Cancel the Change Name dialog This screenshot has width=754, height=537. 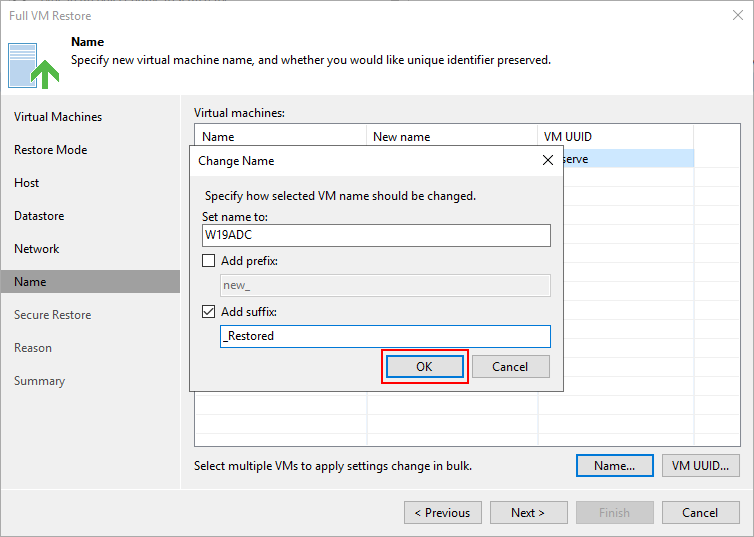[510, 367]
